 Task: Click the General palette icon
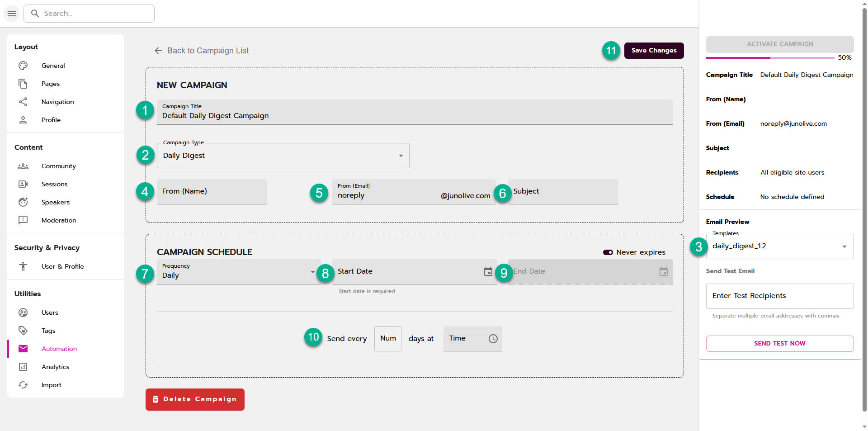[x=23, y=66]
